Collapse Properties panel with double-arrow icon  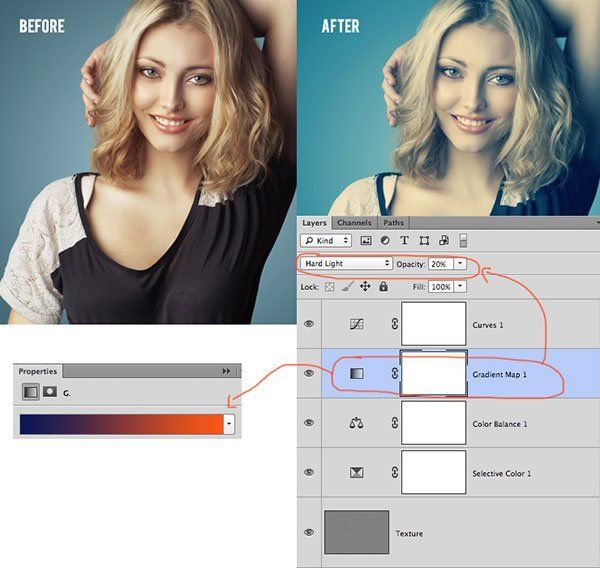(x=227, y=371)
